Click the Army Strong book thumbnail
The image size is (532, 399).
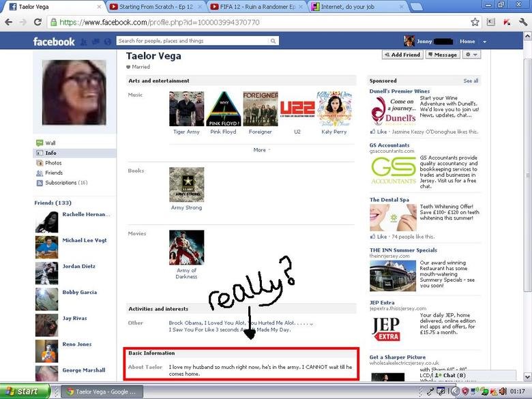187,185
